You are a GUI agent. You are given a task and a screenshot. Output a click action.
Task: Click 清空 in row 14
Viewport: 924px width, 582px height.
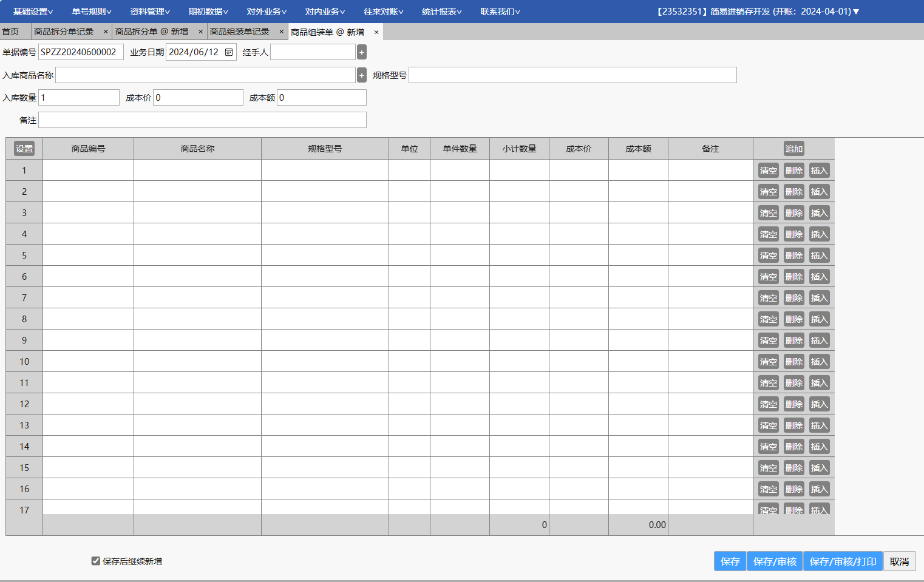(768, 447)
